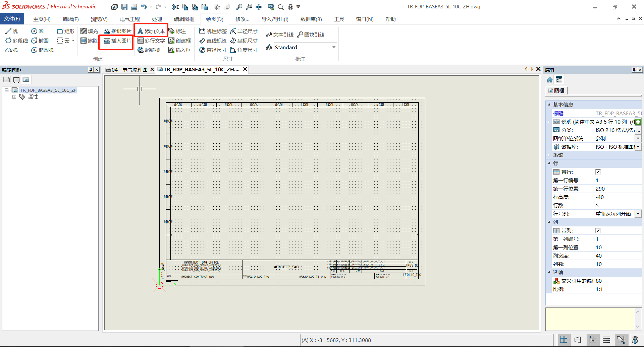Screen dimensions: 644x347
Task: Insert a 超链接 hyperlink
Action: (x=149, y=50)
